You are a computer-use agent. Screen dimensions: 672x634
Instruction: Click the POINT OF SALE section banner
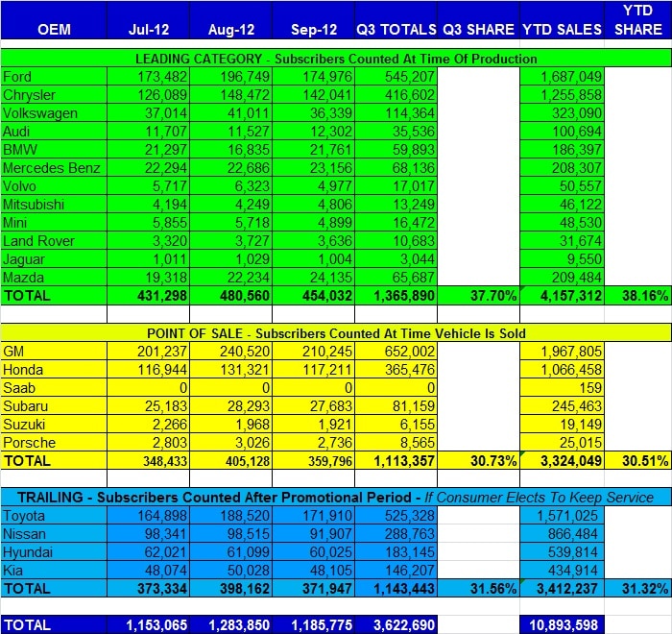[x=336, y=333]
